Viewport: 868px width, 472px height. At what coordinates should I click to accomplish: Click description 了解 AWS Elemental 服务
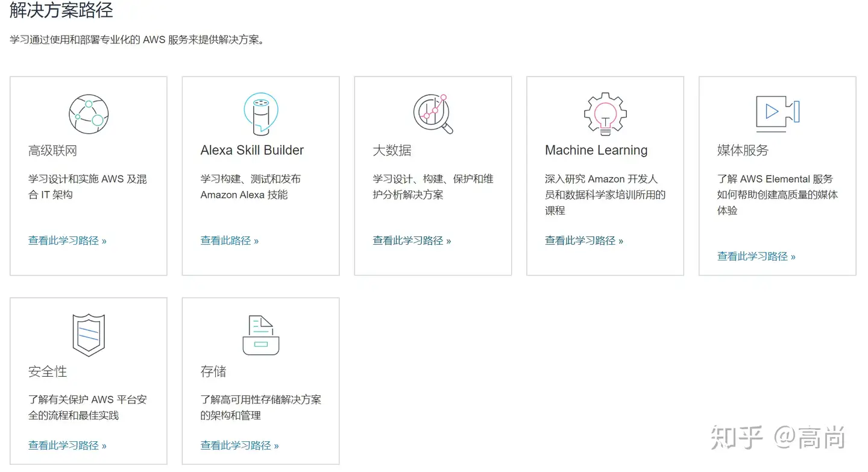coord(778,195)
